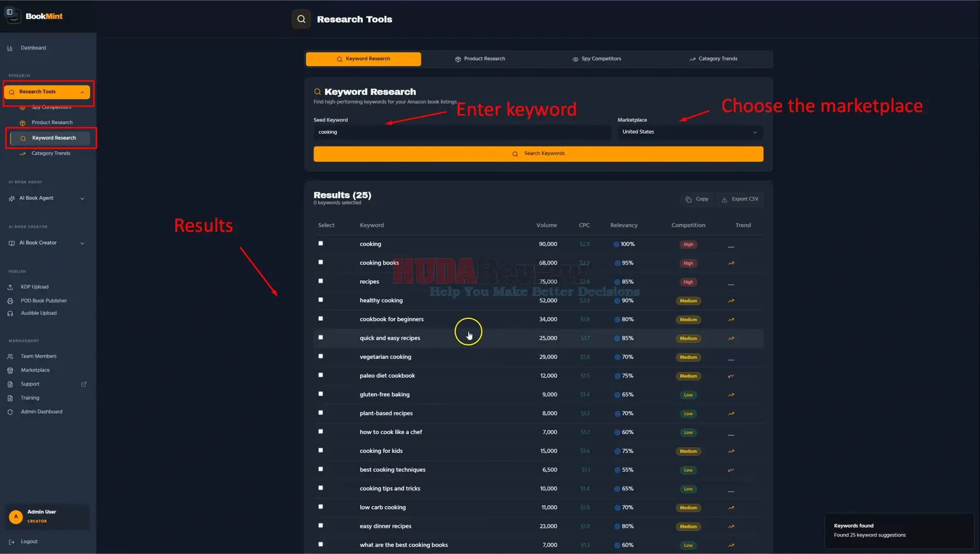The image size is (980, 554).
Task: Open Audible Upload headphones icon
Action: click(10, 313)
